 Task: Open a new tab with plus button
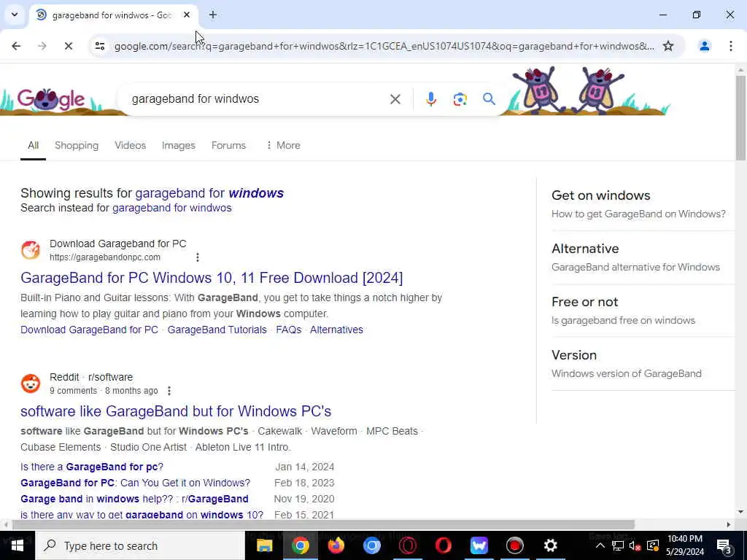212,15
